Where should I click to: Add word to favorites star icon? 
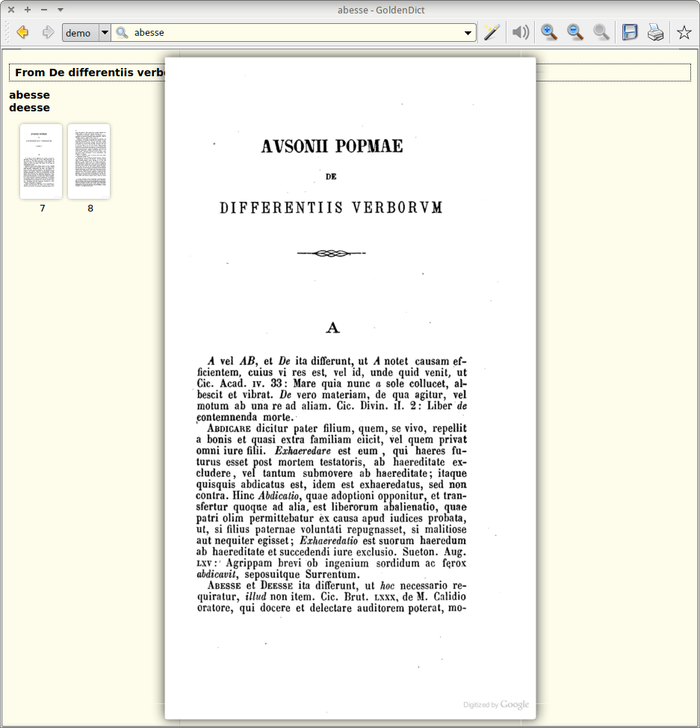[x=684, y=32]
